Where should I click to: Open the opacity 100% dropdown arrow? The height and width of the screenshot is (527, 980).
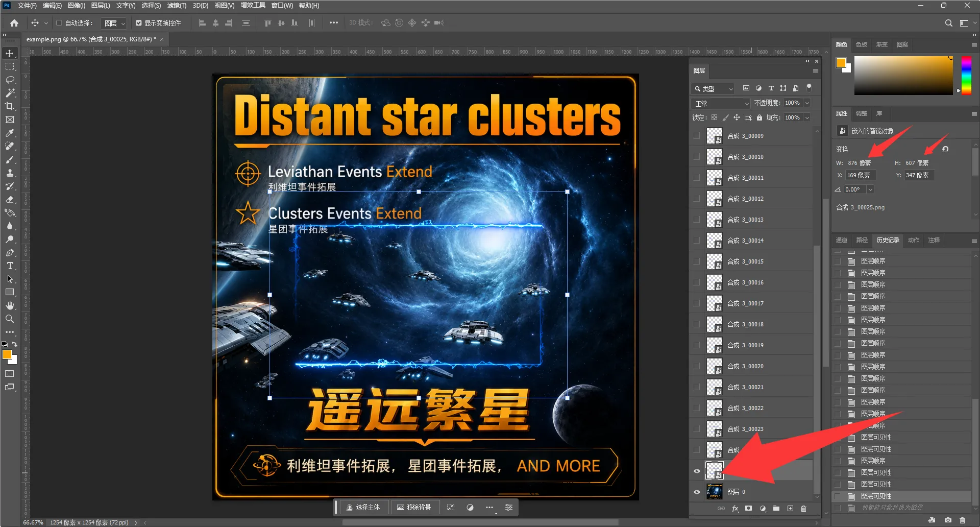click(x=807, y=103)
